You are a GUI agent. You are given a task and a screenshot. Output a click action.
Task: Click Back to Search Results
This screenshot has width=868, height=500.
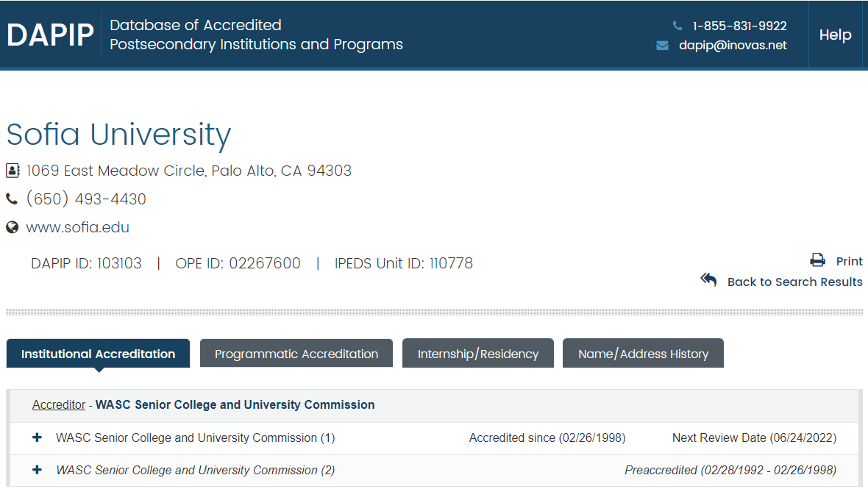click(794, 282)
